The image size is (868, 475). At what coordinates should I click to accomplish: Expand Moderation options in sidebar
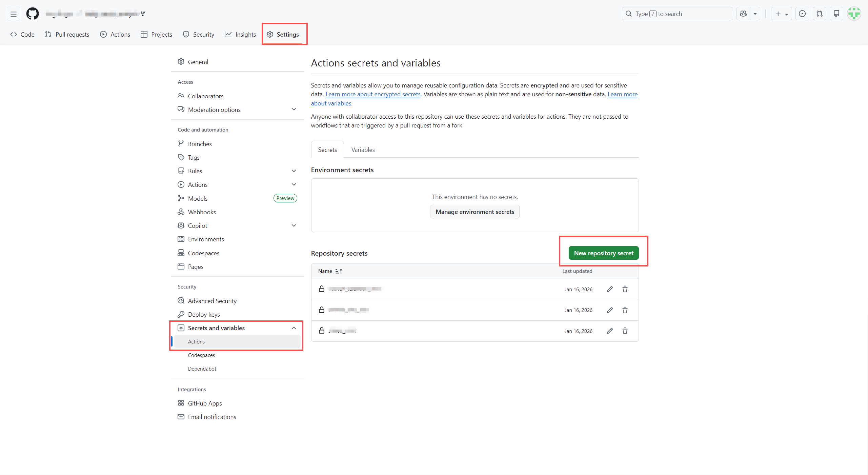pyautogui.click(x=294, y=110)
